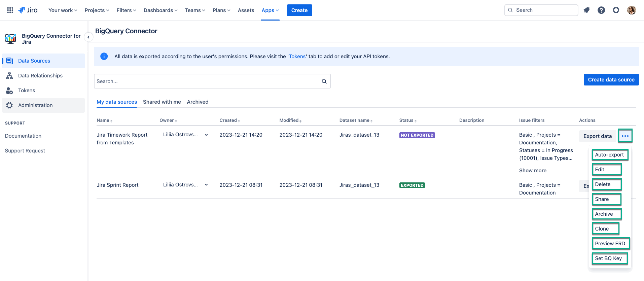Choose Preview ERD in the actions menu
The width and height of the screenshot is (644, 281).
tap(610, 244)
